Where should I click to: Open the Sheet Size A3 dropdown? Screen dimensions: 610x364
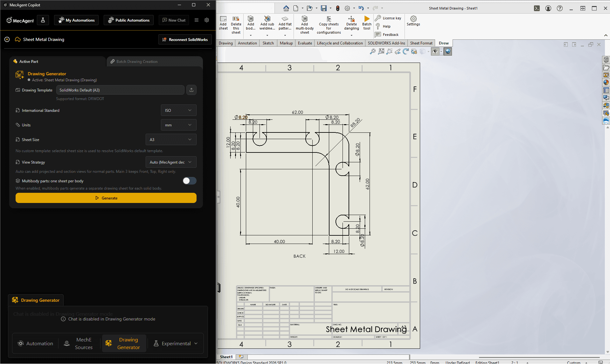[x=171, y=140]
